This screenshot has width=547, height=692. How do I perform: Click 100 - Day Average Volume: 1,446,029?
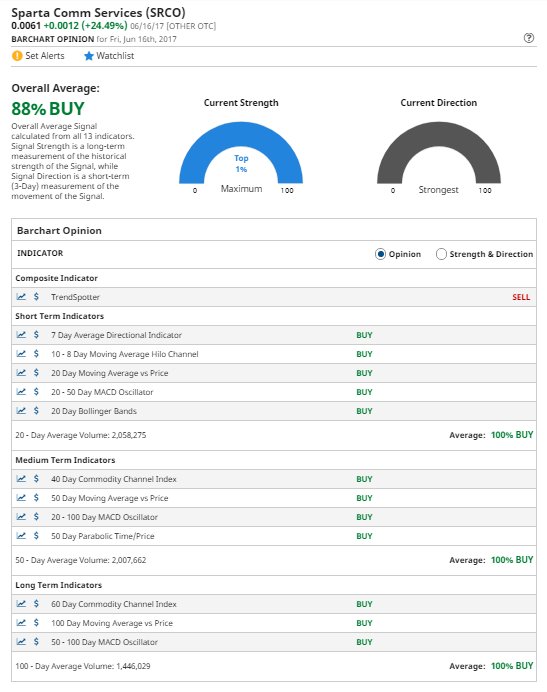[83, 666]
